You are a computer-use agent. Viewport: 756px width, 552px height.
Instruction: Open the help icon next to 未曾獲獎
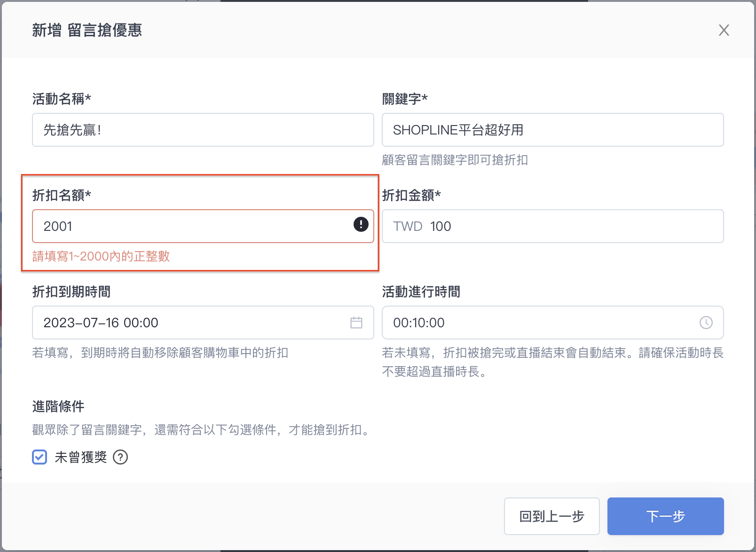coord(120,457)
